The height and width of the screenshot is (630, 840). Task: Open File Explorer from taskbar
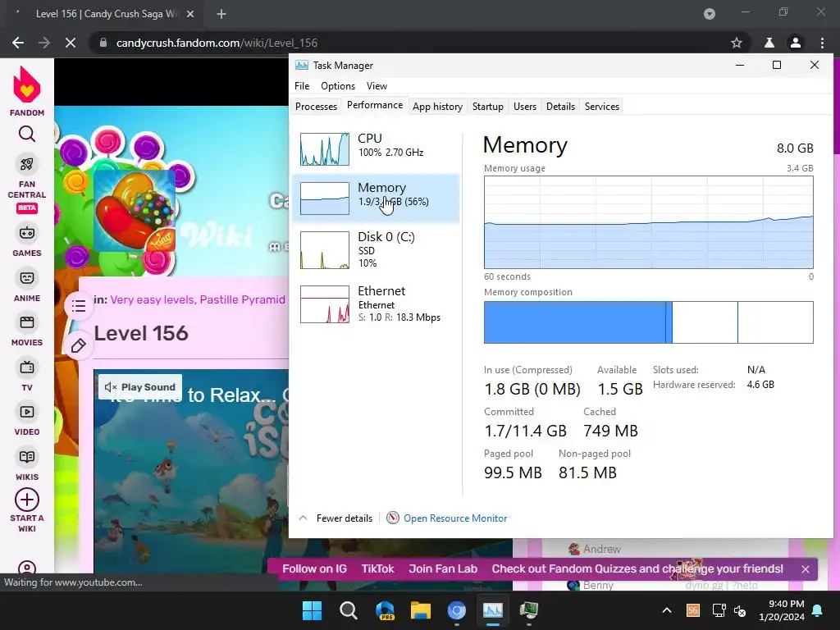[421, 610]
